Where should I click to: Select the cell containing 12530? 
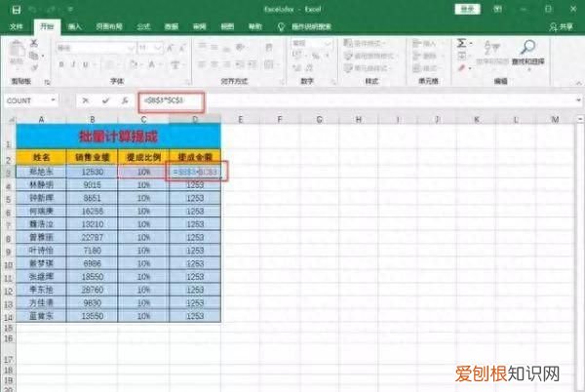pos(93,172)
